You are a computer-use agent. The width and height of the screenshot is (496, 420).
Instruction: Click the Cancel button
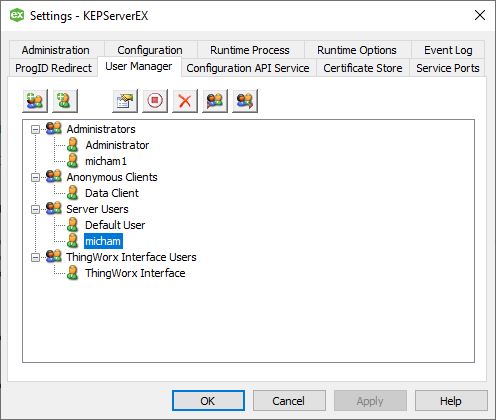click(289, 401)
